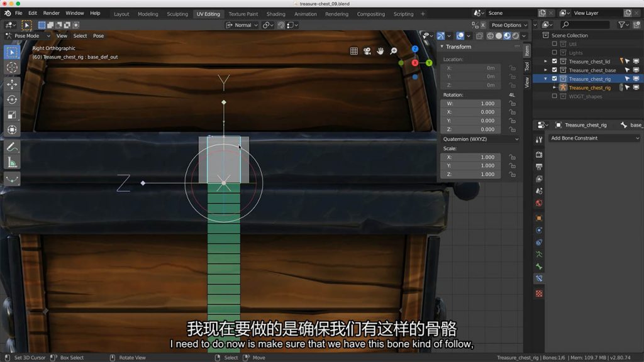Pick the Measure tool

tap(12, 163)
